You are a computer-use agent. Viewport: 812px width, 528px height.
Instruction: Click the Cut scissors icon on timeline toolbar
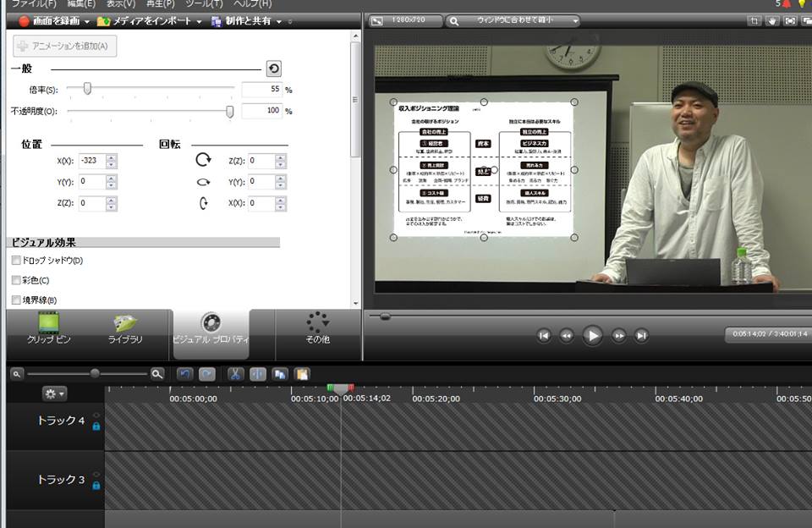click(x=236, y=373)
